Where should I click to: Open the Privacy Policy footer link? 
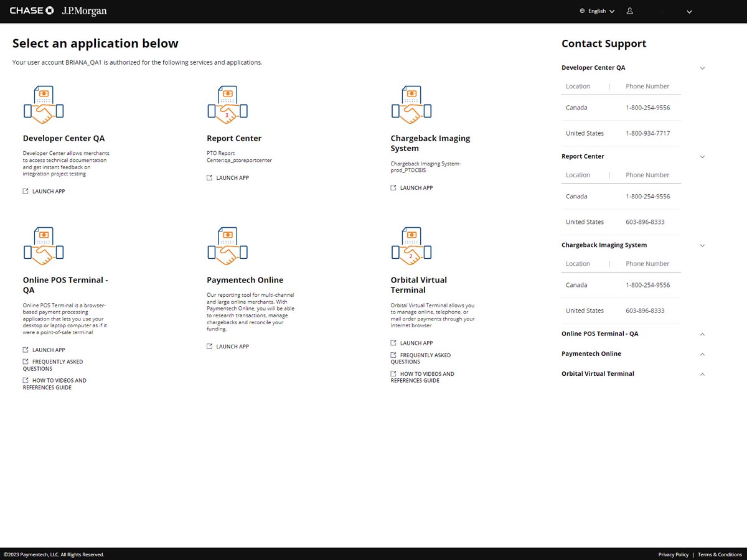click(x=673, y=554)
